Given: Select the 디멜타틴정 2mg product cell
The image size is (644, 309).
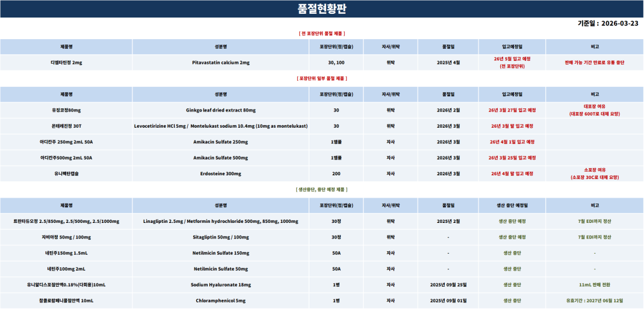Looking at the screenshot, I should 66,63.
